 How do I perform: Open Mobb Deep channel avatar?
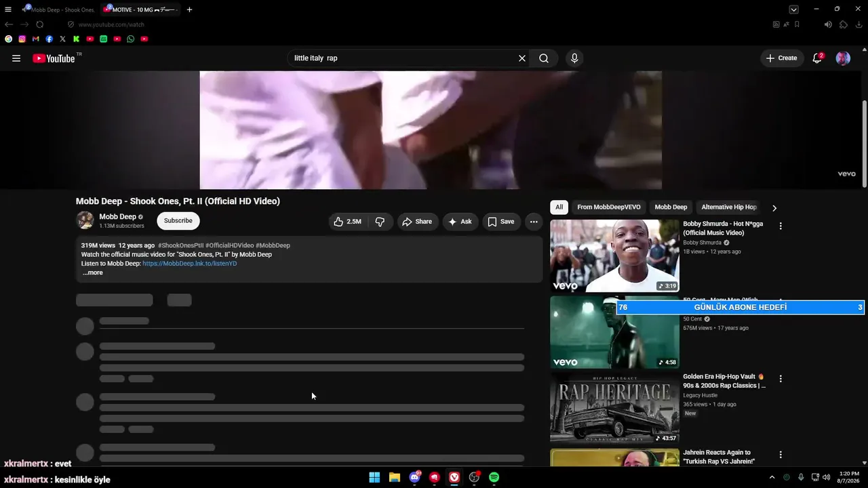pyautogui.click(x=85, y=220)
